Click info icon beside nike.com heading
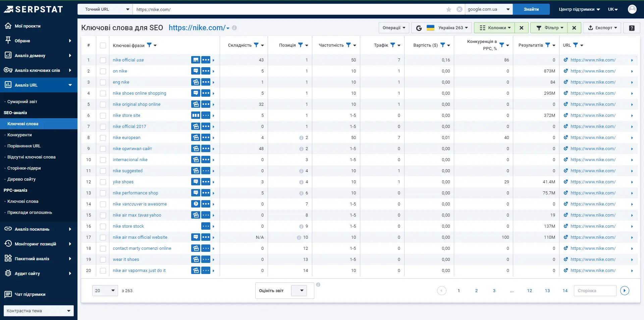The width and height of the screenshot is (644, 320). 234,28
